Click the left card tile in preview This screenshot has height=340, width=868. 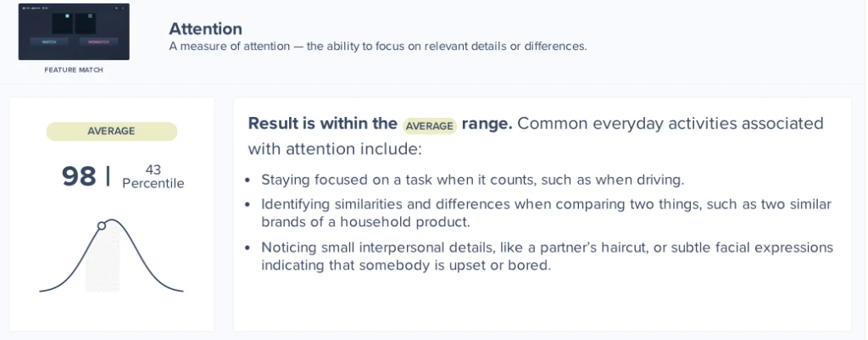61,24
